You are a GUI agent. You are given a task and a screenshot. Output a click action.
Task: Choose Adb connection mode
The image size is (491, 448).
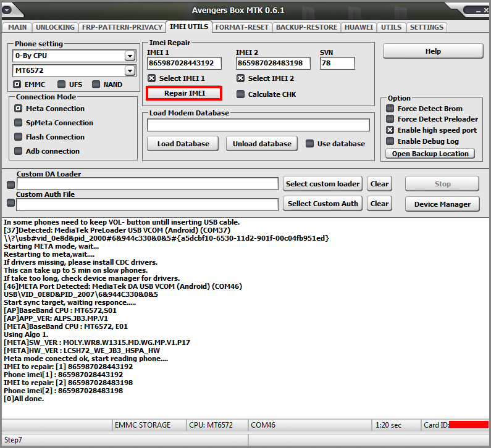18,151
